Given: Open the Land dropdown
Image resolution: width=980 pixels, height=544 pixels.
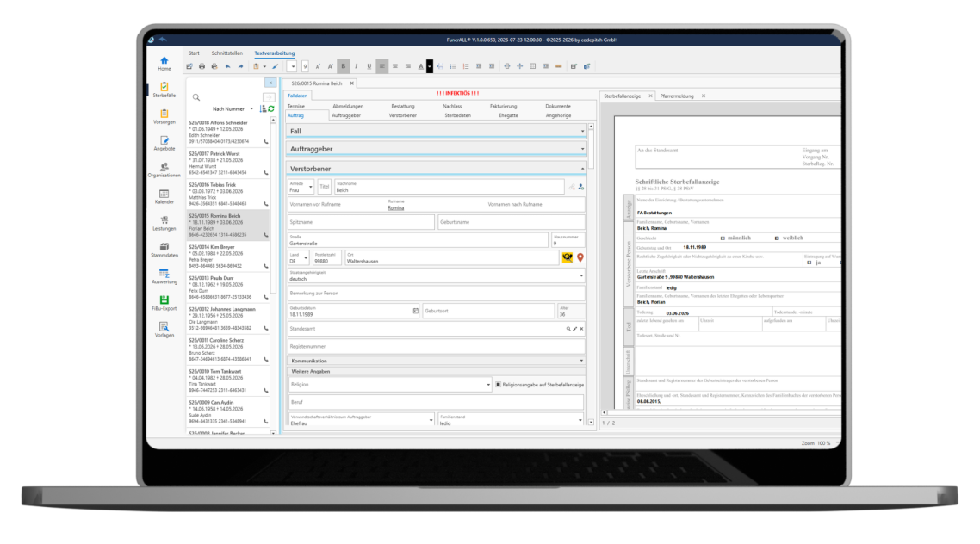Looking at the screenshot, I should tap(306, 257).
